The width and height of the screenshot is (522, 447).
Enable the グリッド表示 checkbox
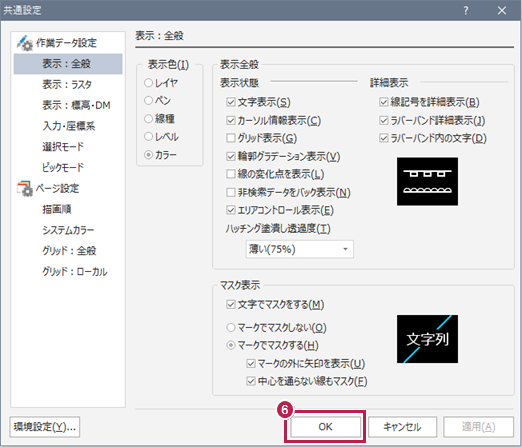(x=231, y=138)
